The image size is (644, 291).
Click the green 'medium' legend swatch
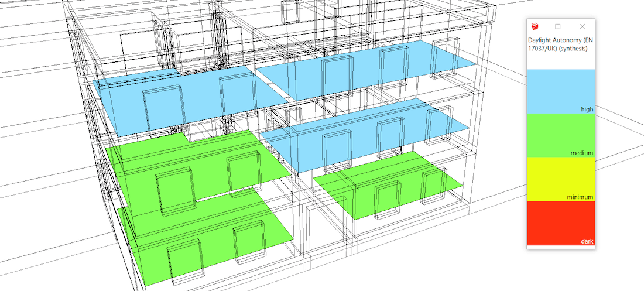click(x=561, y=135)
